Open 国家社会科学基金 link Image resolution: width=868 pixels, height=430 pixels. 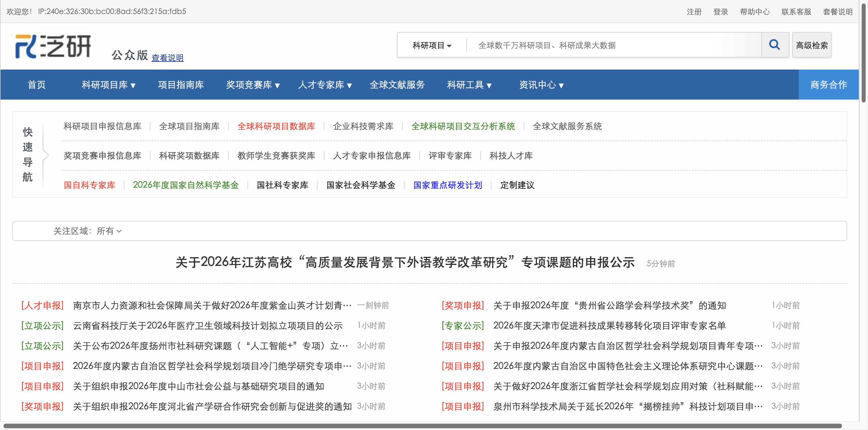click(361, 185)
